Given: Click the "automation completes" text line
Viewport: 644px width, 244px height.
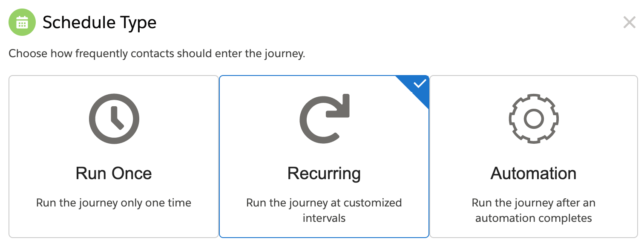Looking at the screenshot, I should [x=534, y=218].
